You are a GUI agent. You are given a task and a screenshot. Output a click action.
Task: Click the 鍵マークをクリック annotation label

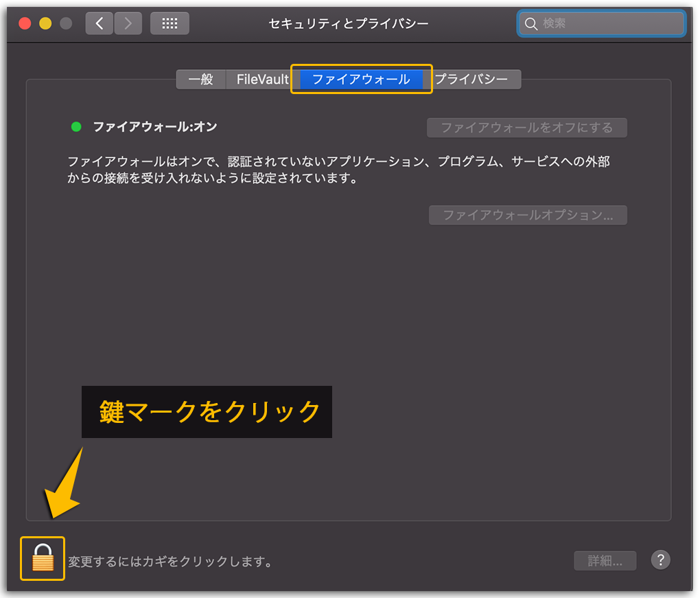click(x=206, y=412)
